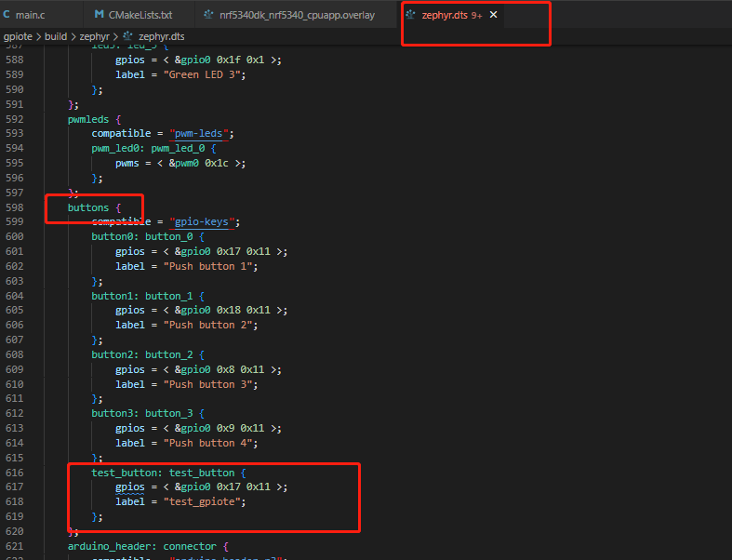Click 'arduino_header: connector' on line 621
Image resolution: width=732 pixels, height=560 pixels.
pos(142,546)
